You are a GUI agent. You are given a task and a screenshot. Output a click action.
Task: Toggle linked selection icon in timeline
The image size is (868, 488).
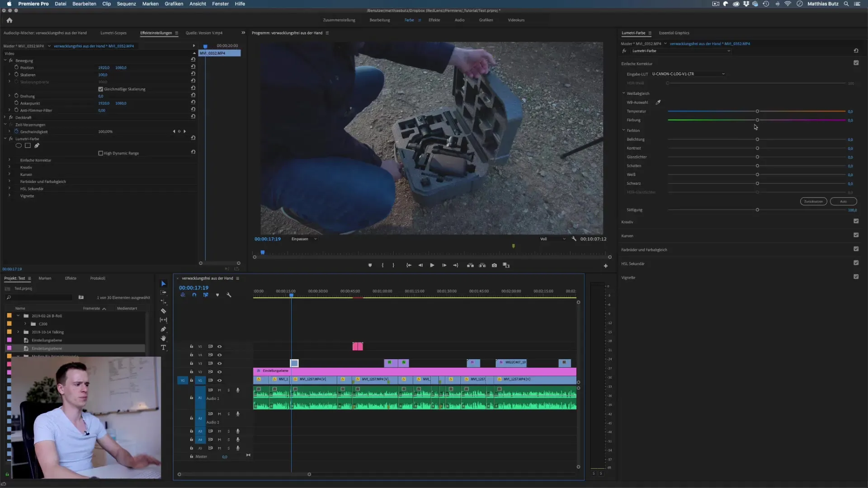click(x=206, y=295)
